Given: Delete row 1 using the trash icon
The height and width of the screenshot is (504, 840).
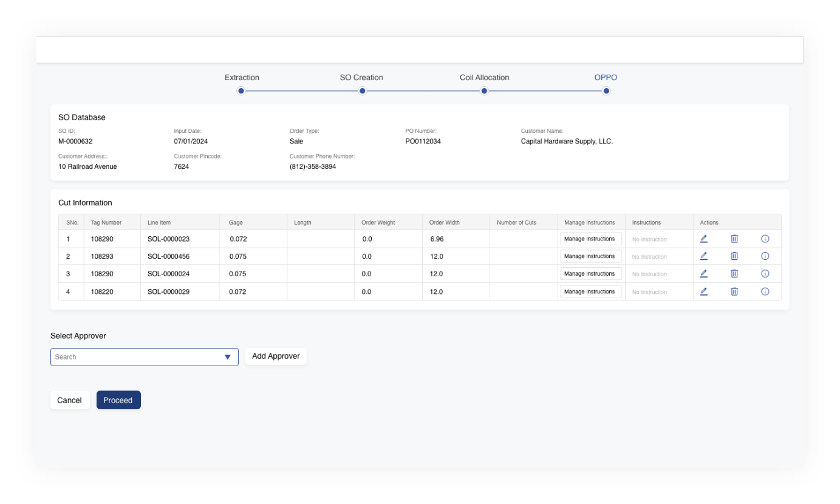Looking at the screenshot, I should (734, 239).
